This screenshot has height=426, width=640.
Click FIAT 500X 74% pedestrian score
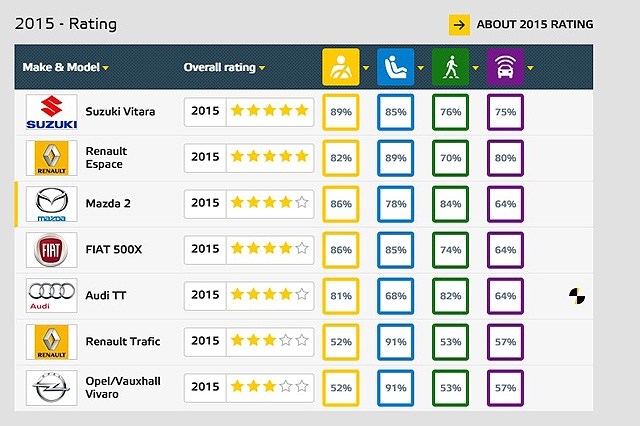click(x=451, y=250)
